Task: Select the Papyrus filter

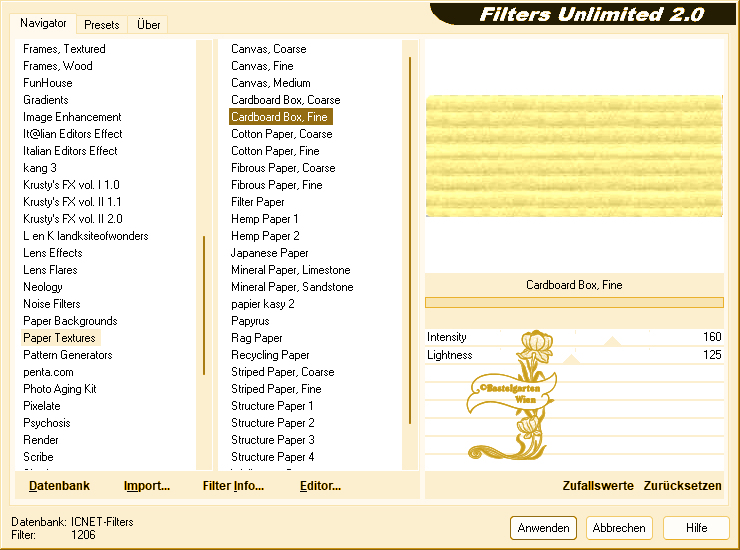Action: (x=250, y=321)
